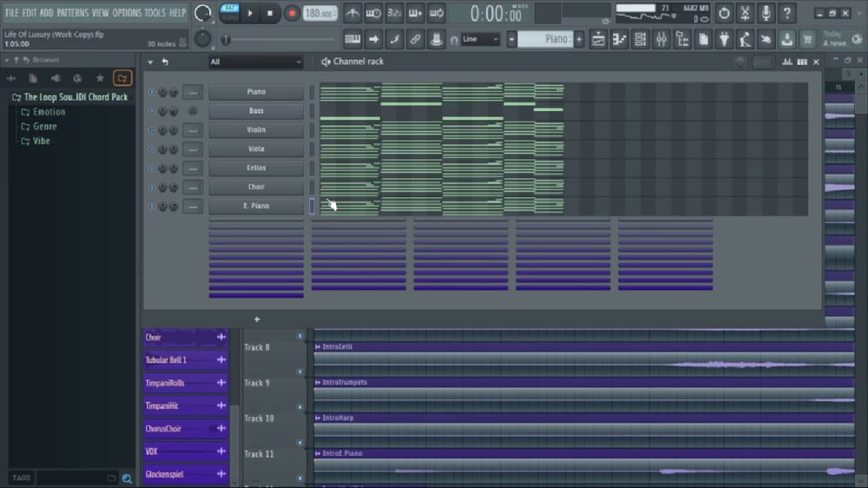Click the microphone recording icon

766,13
